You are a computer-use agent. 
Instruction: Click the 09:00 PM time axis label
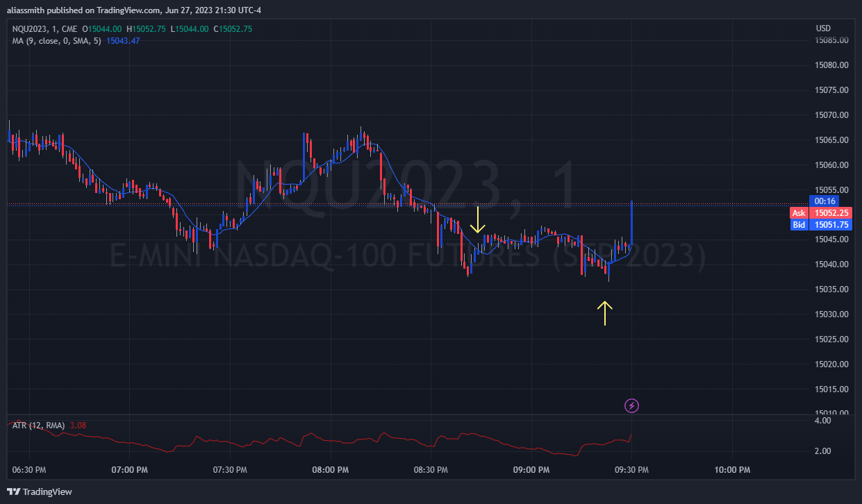(532, 470)
